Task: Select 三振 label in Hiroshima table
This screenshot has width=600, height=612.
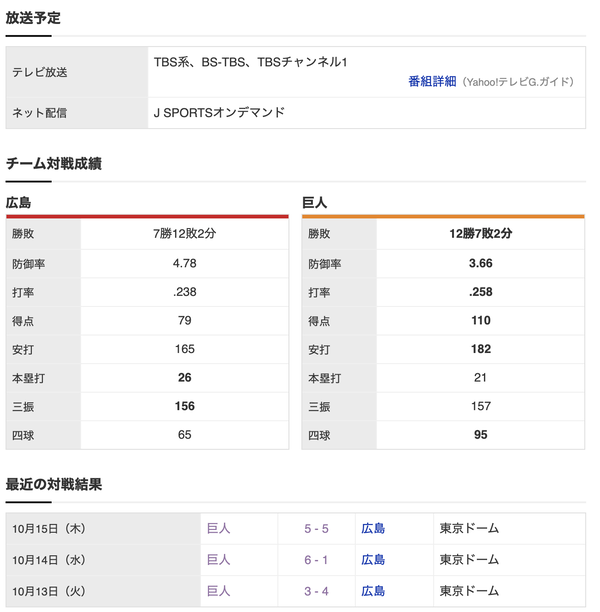Action: click(23, 407)
